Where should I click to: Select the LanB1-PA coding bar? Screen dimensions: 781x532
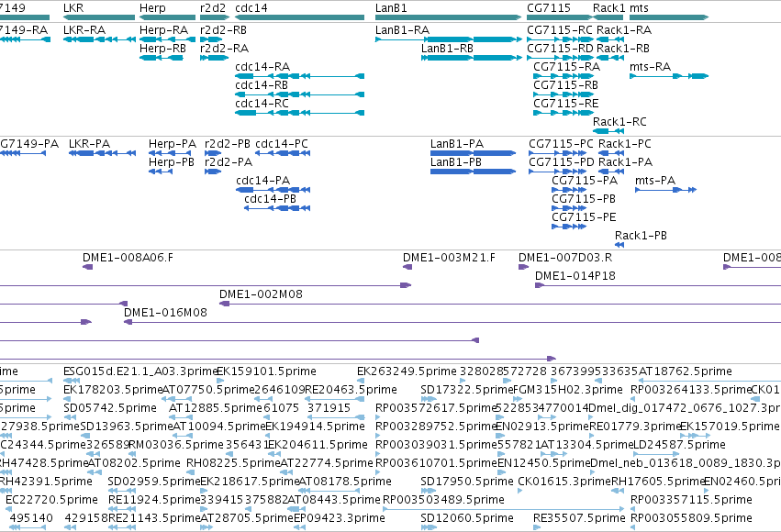(473, 153)
